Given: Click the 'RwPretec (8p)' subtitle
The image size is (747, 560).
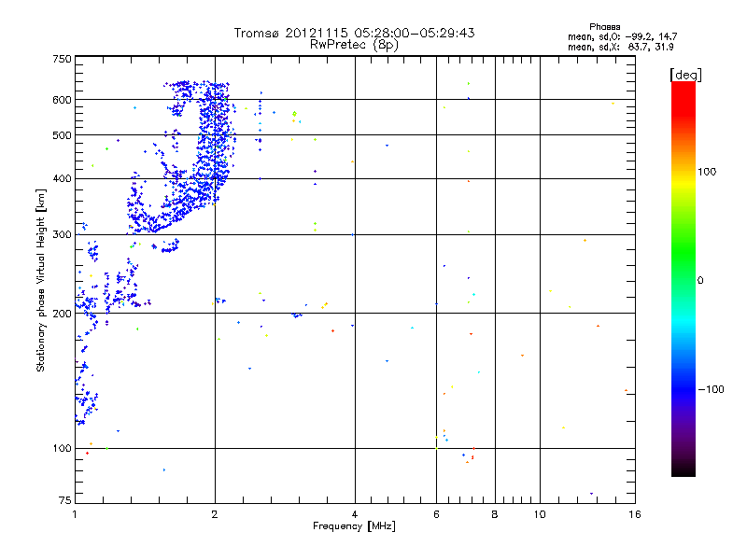Looking at the screenshot, I should pos(354,45).
